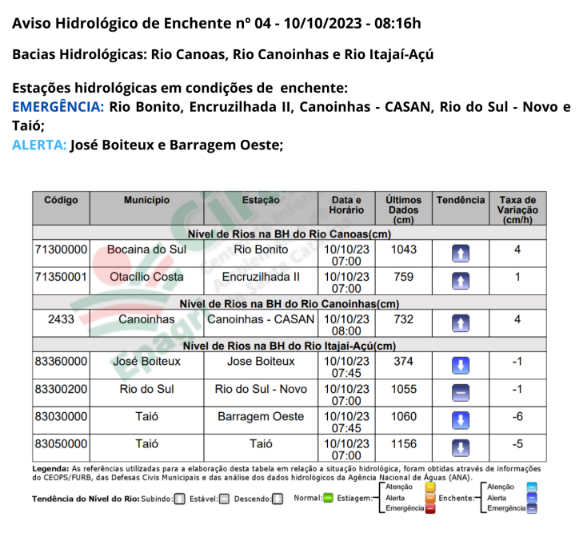The width and height of the screenshot is (582, 534).
Task: Click the Rio do Sul - Novo station cell
Action: click(x=261, y=393)
